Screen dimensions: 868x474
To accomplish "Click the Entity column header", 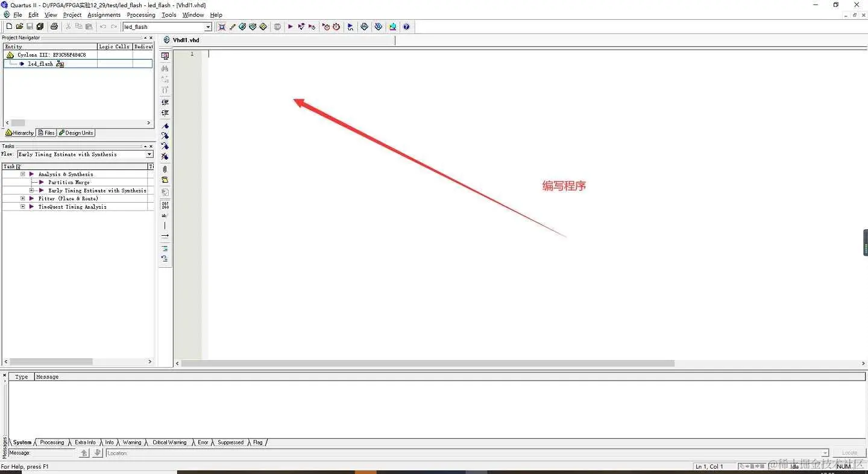I will pyautogui.click(x=50, y=46).
